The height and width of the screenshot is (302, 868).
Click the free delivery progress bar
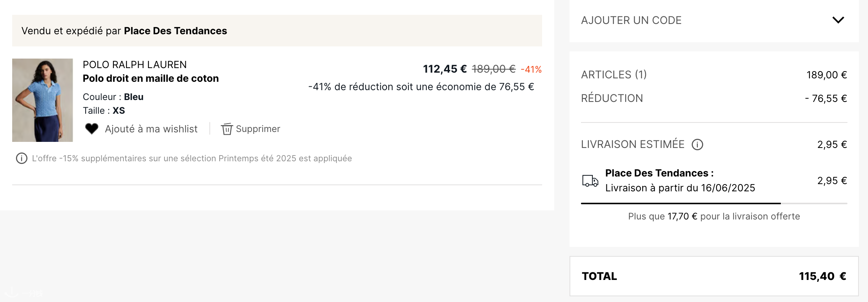coord(714,203)
